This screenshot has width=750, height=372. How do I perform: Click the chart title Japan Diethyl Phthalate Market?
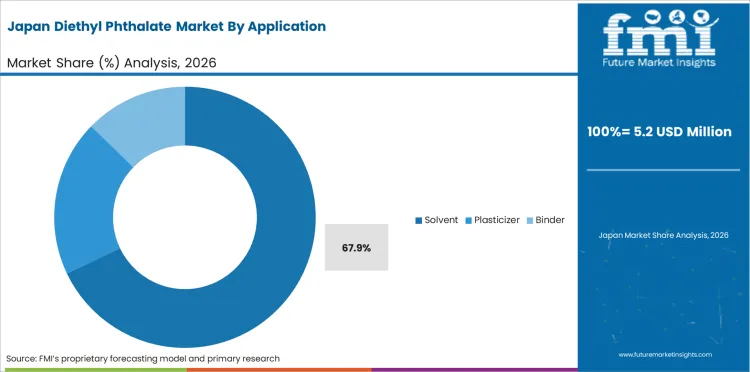pyautogui.click(x=166, y=26)
